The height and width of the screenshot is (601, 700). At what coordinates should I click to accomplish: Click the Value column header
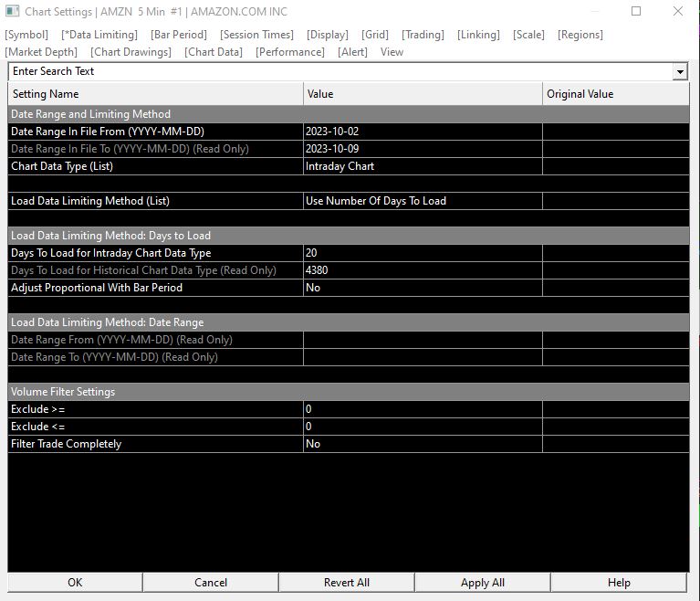pyautogui.click(x=423, y=94)
